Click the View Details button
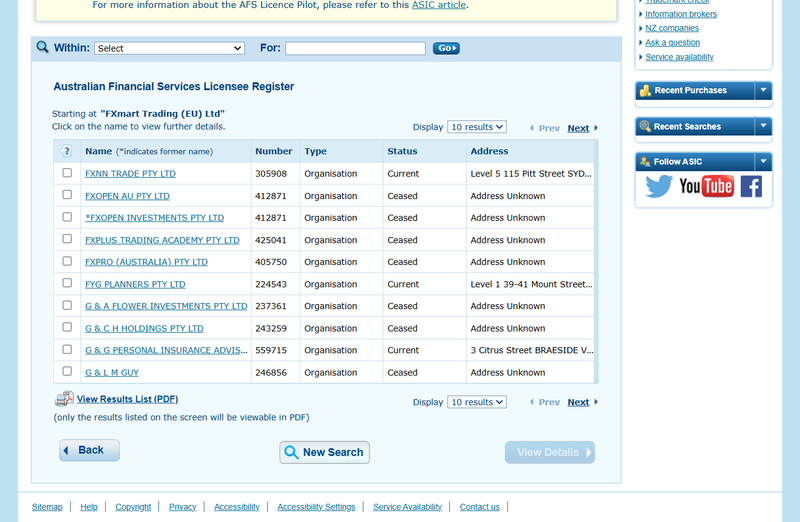Screen dimensions: 800x522 (x=550, y=452)
